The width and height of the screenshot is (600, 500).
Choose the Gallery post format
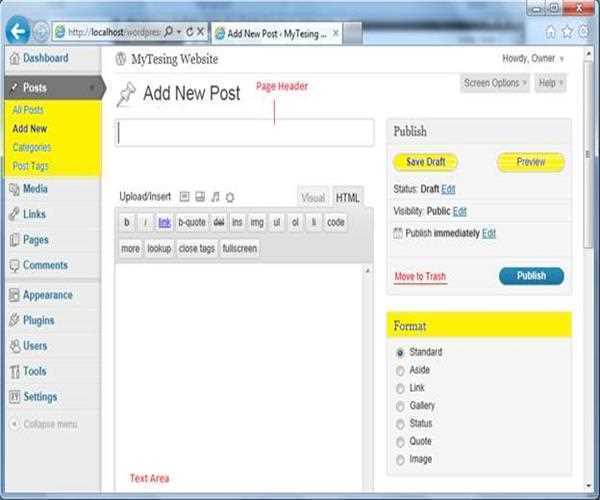click(x=400, y=406)
